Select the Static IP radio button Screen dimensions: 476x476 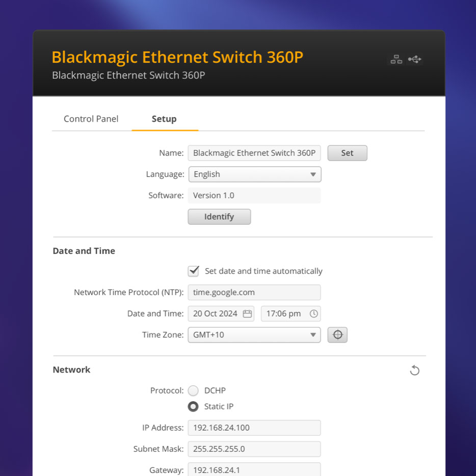click(193, 406)
